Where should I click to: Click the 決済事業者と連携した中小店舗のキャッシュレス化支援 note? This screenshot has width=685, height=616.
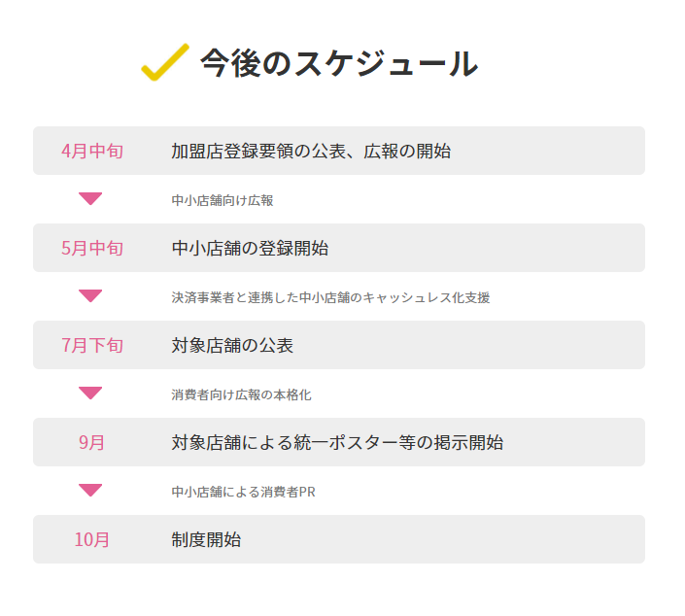click(x=337, y=297)
